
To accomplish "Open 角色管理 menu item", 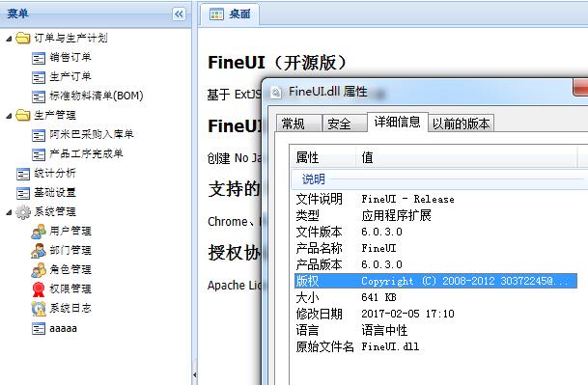I will [70, 269].
